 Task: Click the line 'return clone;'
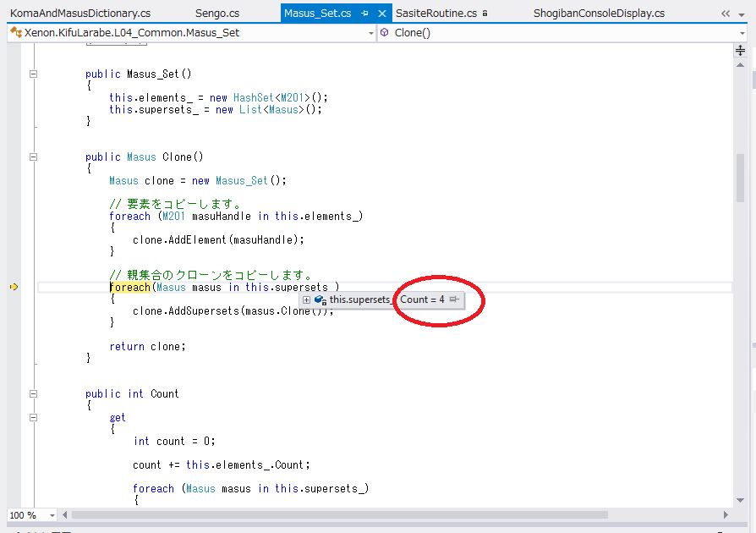click(x=147, y=346)
